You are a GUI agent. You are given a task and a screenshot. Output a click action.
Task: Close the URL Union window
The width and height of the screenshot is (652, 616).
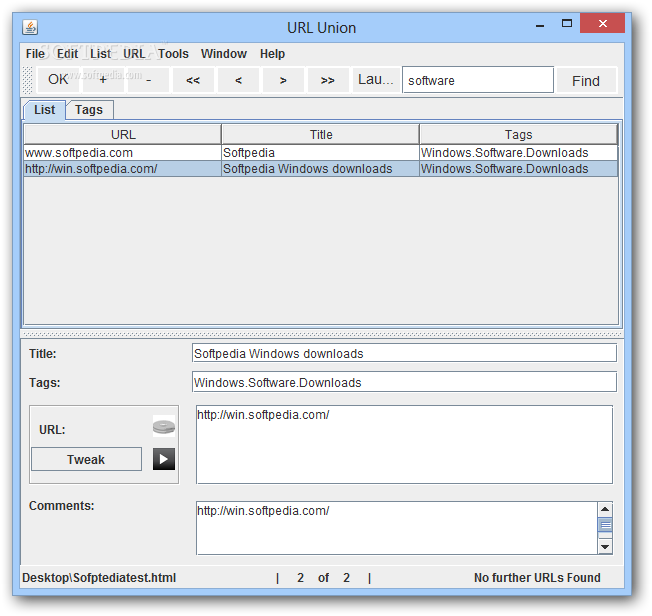(603, 23)
